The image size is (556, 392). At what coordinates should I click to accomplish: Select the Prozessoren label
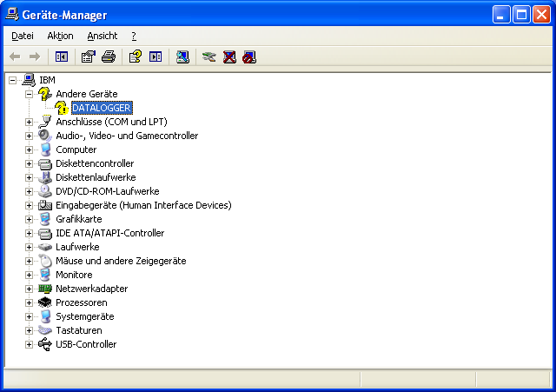coord(81,302)
